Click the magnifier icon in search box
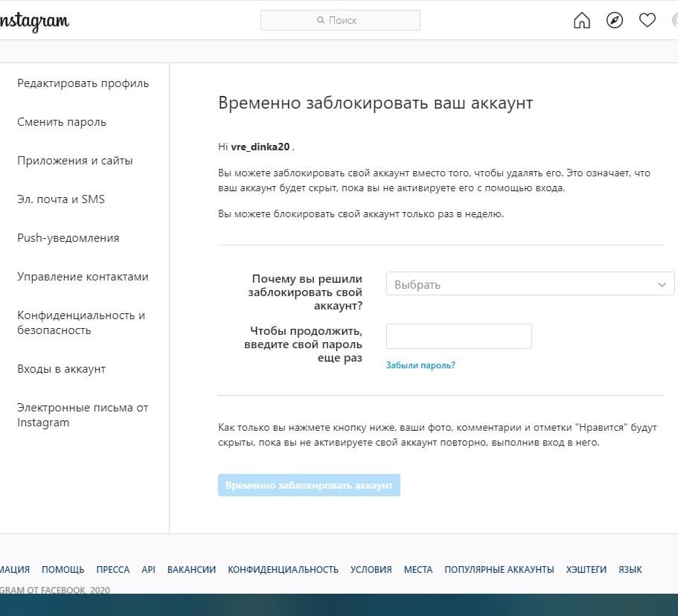Image resolution: width=678 pixels, height=616 pixels. pos(321,20)
